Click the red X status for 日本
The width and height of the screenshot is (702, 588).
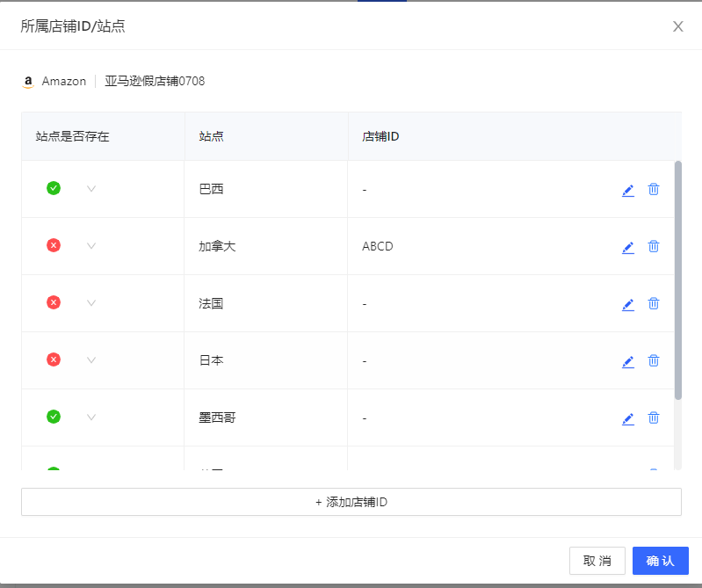point(54,359)
